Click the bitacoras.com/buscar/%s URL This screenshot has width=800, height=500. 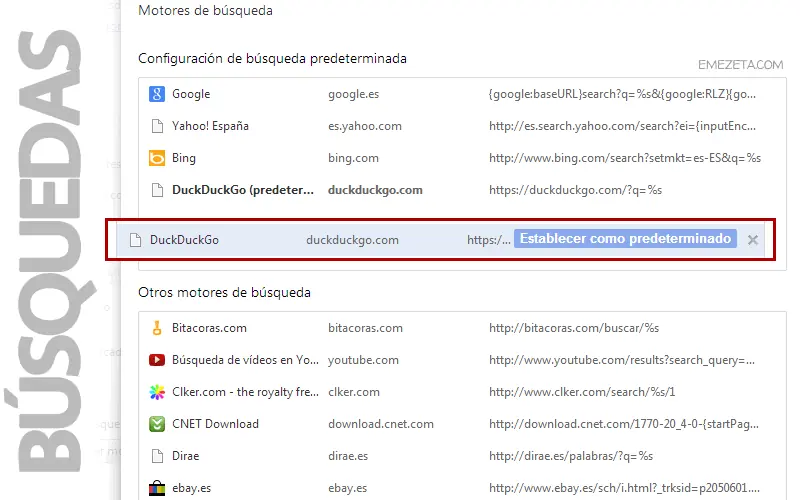click(x=574, y=328)
